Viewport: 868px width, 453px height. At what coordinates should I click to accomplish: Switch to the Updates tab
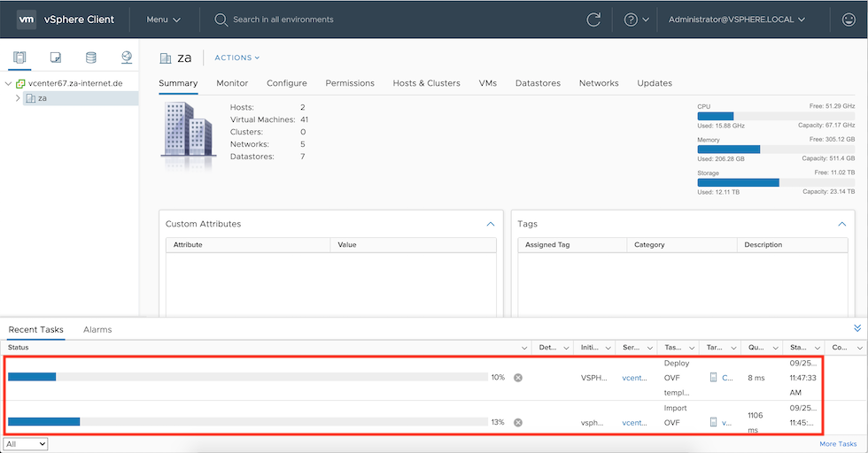pyautogui.click(x=655, y=83)
